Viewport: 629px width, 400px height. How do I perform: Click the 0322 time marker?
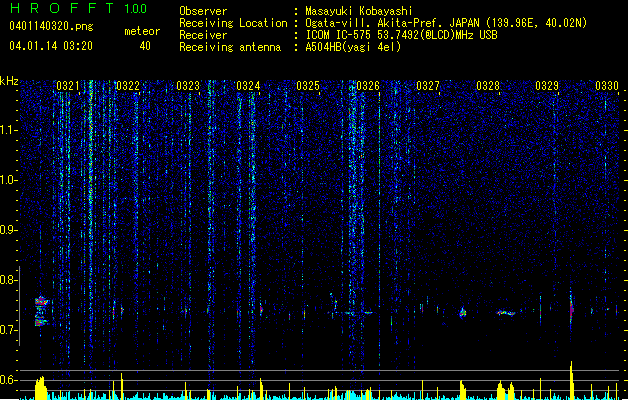128,85
